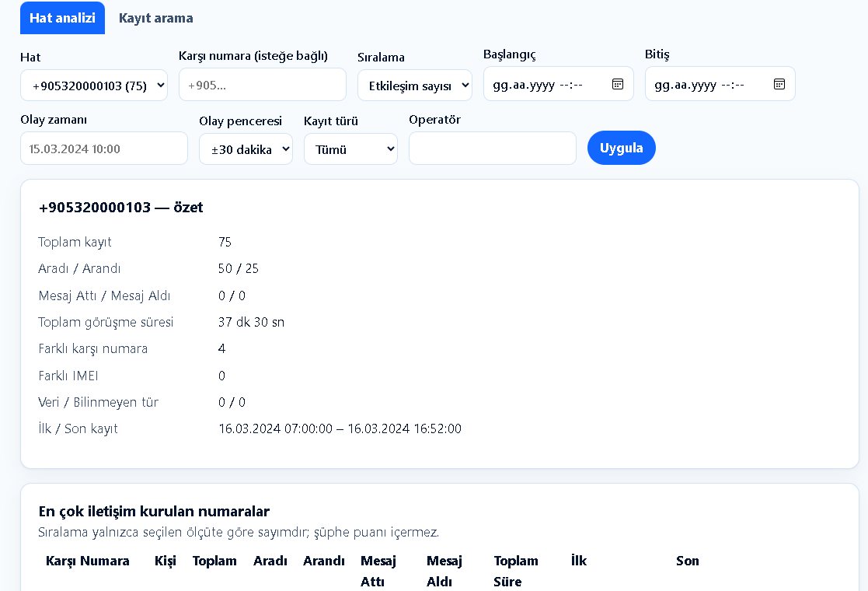The height and width of the screenshot is (591, 868).
Task: Click the "Toplam görüşme süresi" label
Action: tap(106, 322)
